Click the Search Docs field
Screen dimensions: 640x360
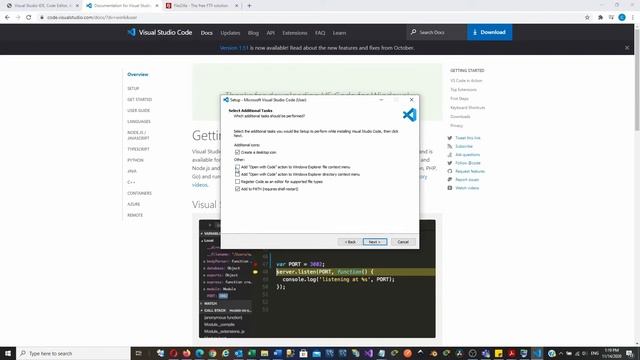point(437,32)
